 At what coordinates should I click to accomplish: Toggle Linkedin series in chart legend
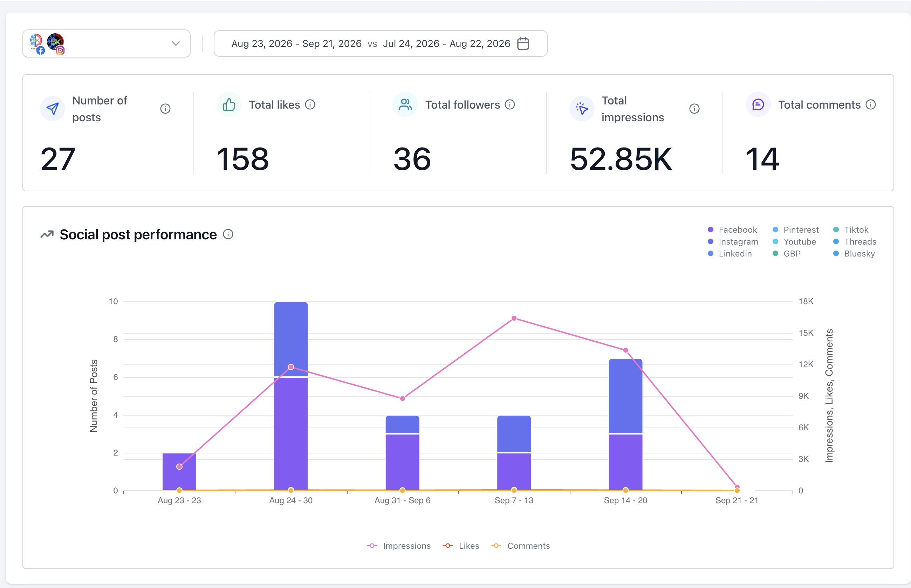click(729, 254)
